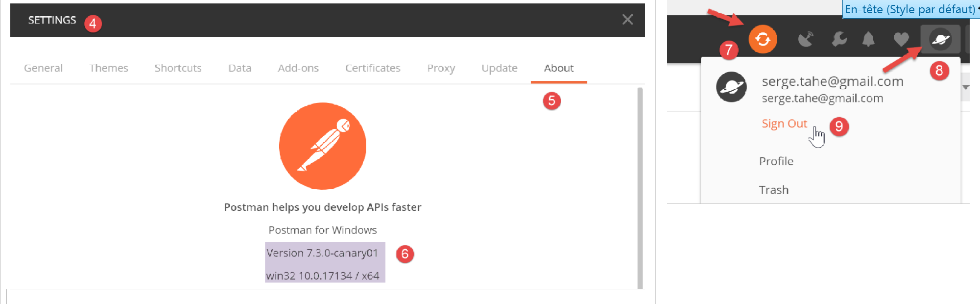
Task: Switch to the General tab
Action: [x=43, y=68]
